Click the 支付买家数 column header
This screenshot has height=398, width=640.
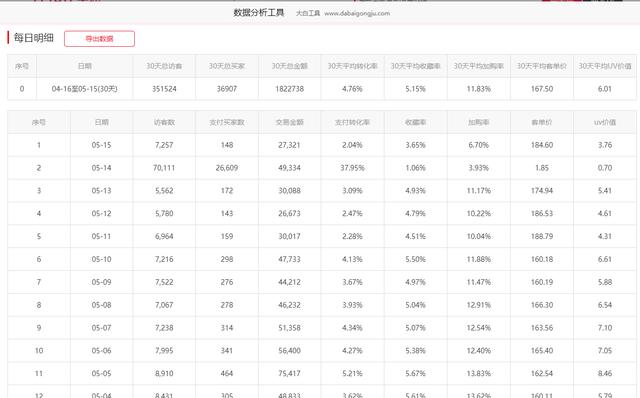click(x=227, y=122)
